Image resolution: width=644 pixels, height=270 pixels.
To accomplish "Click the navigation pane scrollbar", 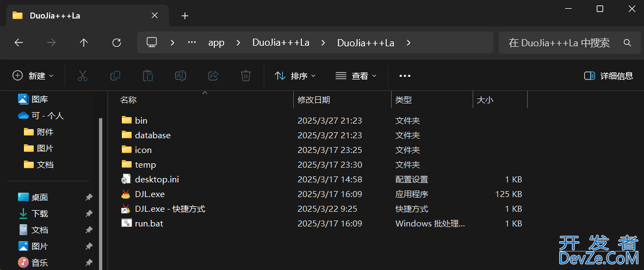I will tap(100, 193).
